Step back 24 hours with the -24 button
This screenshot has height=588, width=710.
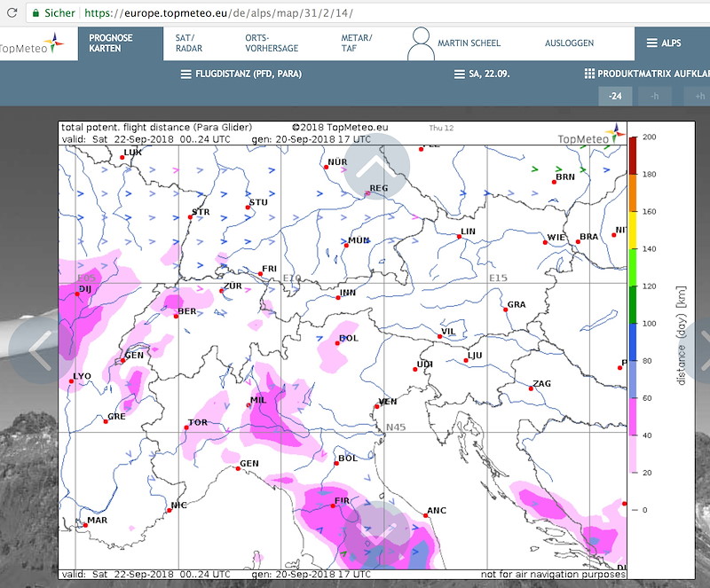(x=615, y=96)
